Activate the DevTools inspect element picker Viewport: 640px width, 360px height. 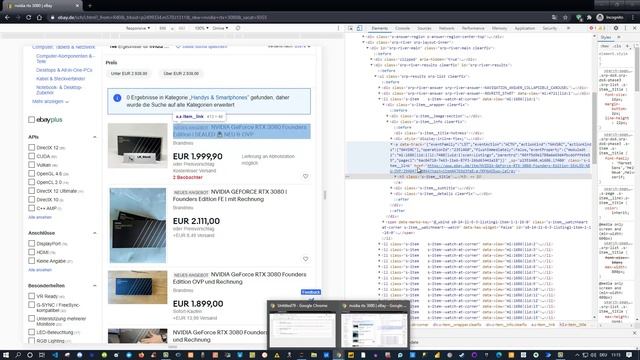click(x=350, y=28)
